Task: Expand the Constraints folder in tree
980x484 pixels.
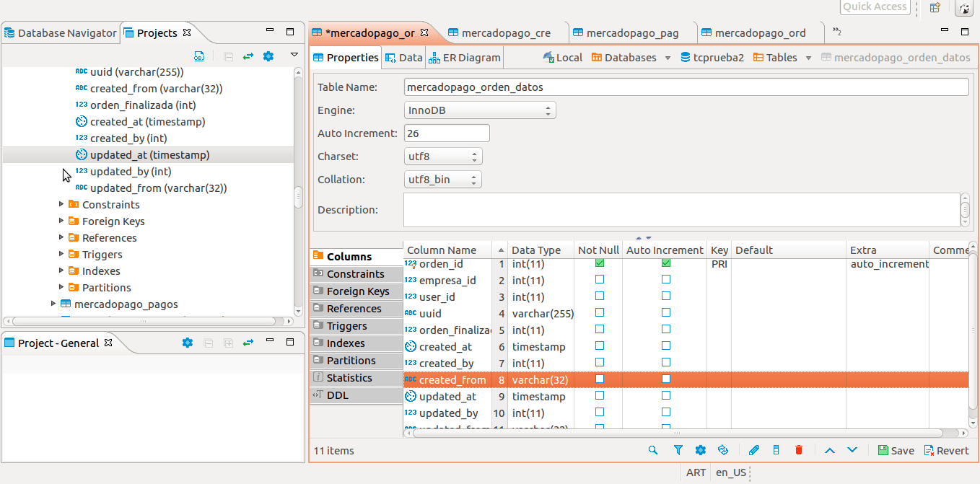Action: coord(61,204)
